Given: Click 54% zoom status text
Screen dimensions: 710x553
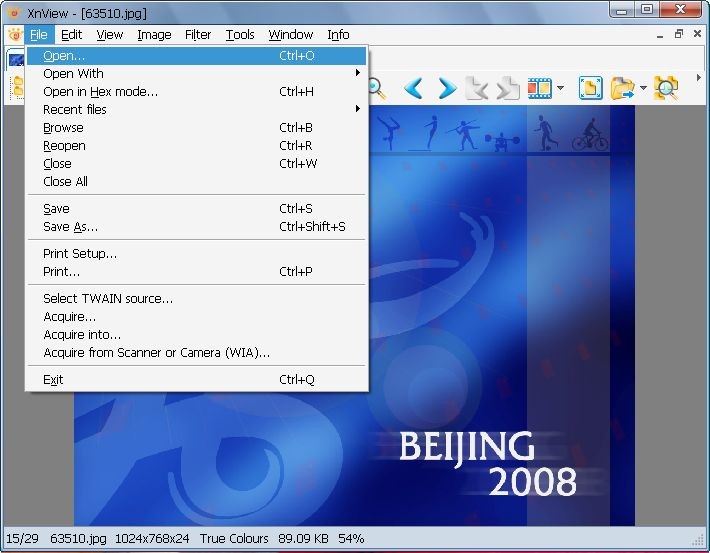Looking at the screenshot, I should 351,539.
